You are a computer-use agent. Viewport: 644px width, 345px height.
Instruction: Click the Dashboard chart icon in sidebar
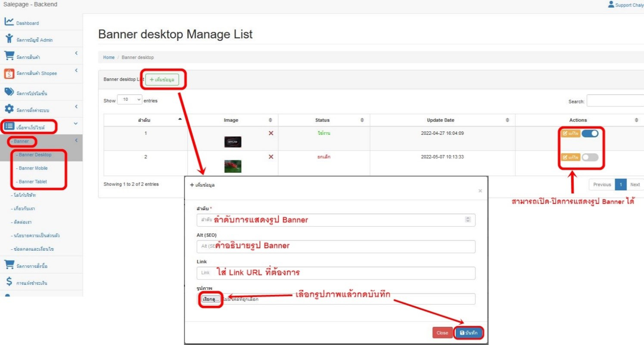pos(9,22)
